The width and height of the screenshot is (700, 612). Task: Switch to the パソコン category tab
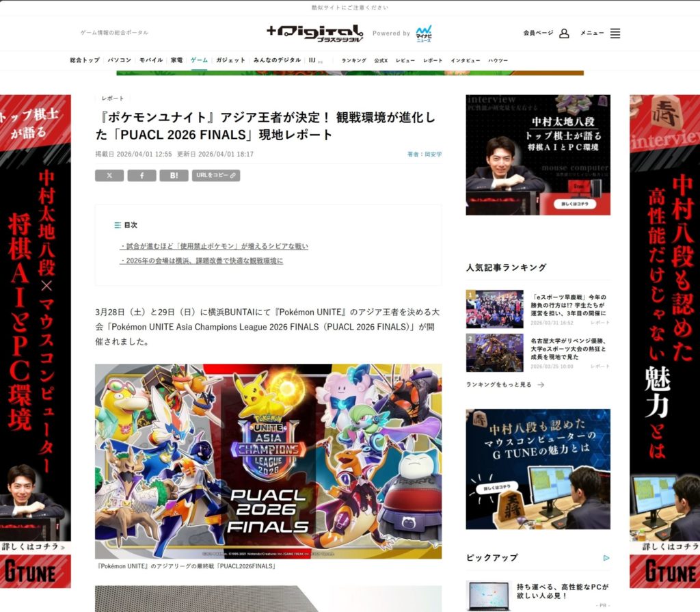click(120, 60)
